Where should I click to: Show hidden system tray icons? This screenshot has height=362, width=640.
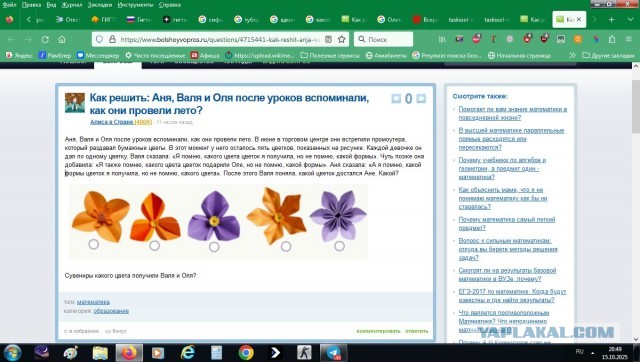point(592,352)
